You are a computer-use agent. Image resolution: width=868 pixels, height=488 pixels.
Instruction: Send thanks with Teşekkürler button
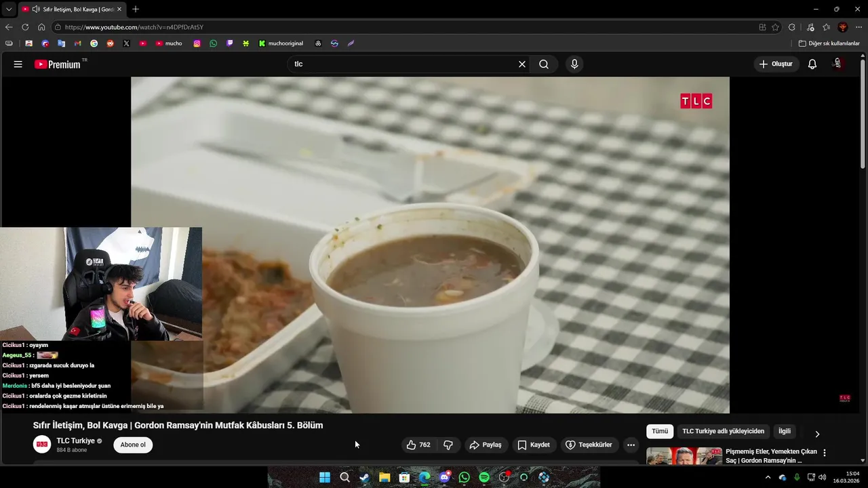[589, 445]
